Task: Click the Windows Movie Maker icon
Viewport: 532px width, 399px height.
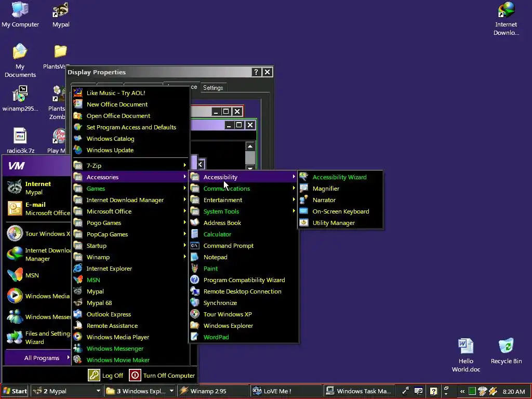Action: click(78, 360)
